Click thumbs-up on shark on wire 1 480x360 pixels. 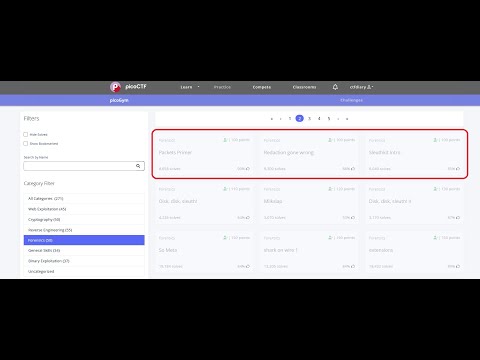(x=353, y=266)
